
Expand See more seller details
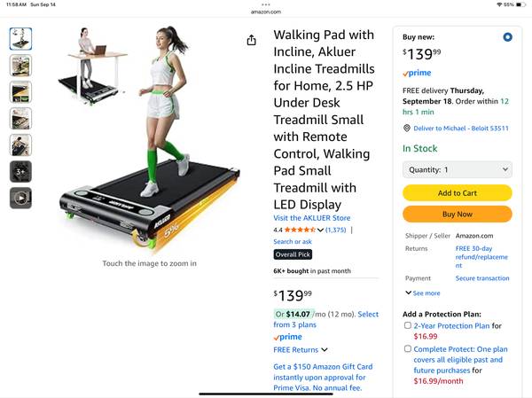[x=423, y=293]
